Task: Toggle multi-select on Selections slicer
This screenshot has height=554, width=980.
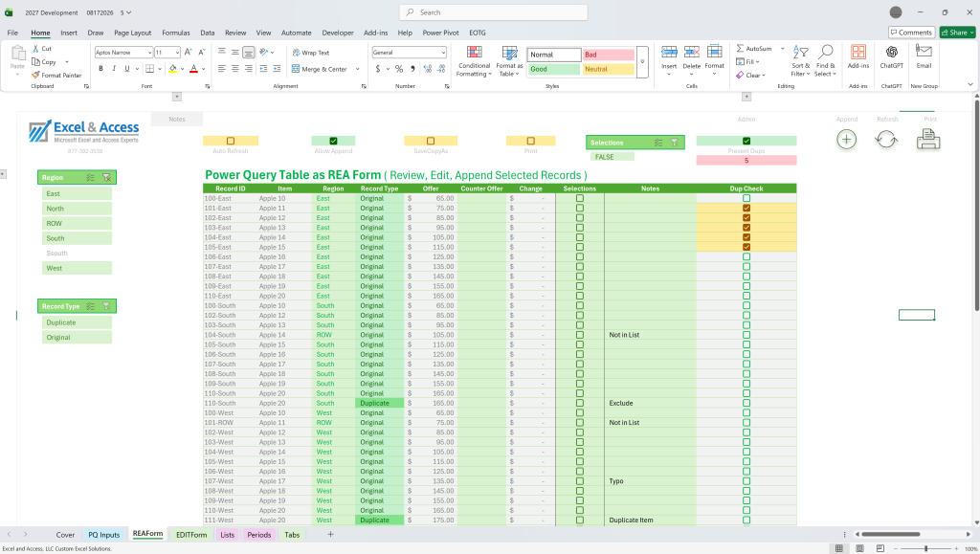Action: pos(658,143)
